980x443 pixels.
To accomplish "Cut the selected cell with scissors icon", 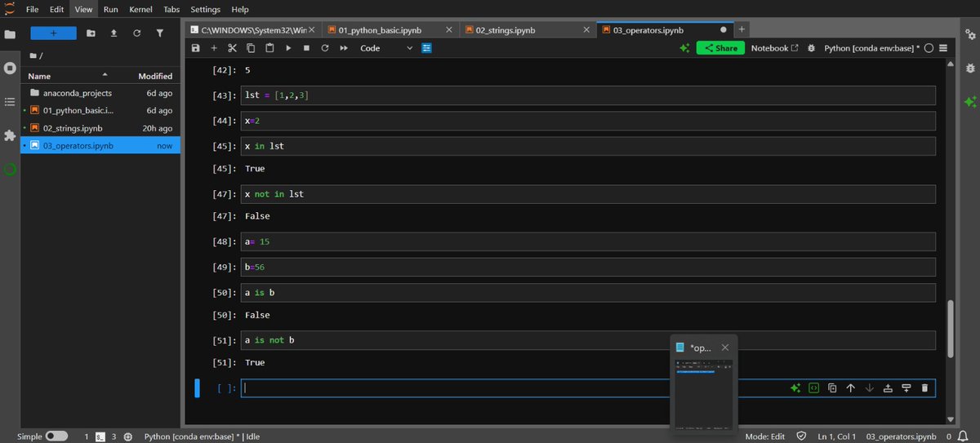I will click(232, 48).
